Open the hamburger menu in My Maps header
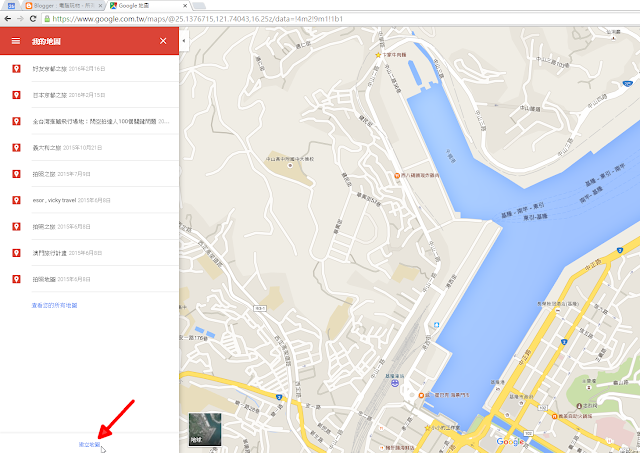This screenshot has width=640, height=453. [15, 41]
